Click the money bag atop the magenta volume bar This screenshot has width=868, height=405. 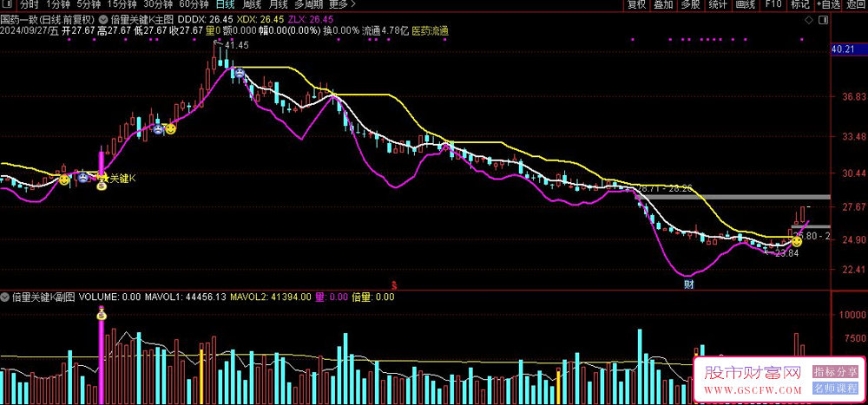pyautogui.click(x=102, y=315)
